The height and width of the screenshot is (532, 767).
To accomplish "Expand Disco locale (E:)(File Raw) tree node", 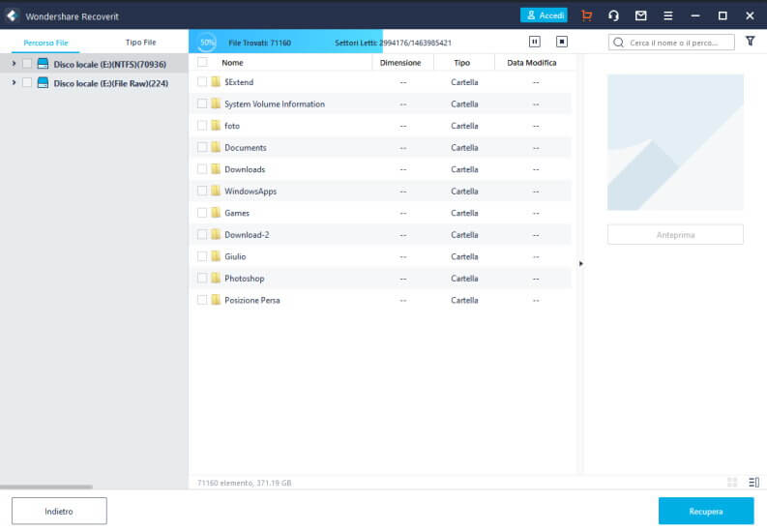I will point(14,82).
